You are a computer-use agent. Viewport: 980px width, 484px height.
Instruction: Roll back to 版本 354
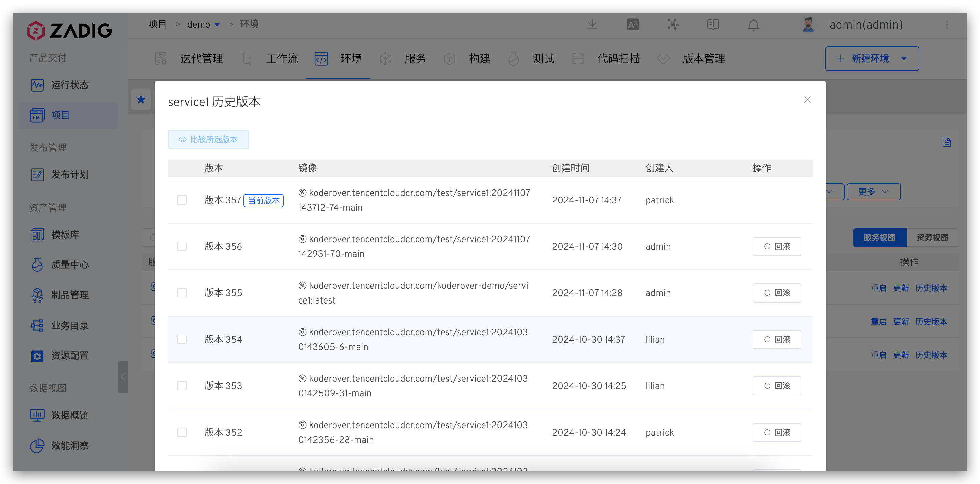coord(777,339)
